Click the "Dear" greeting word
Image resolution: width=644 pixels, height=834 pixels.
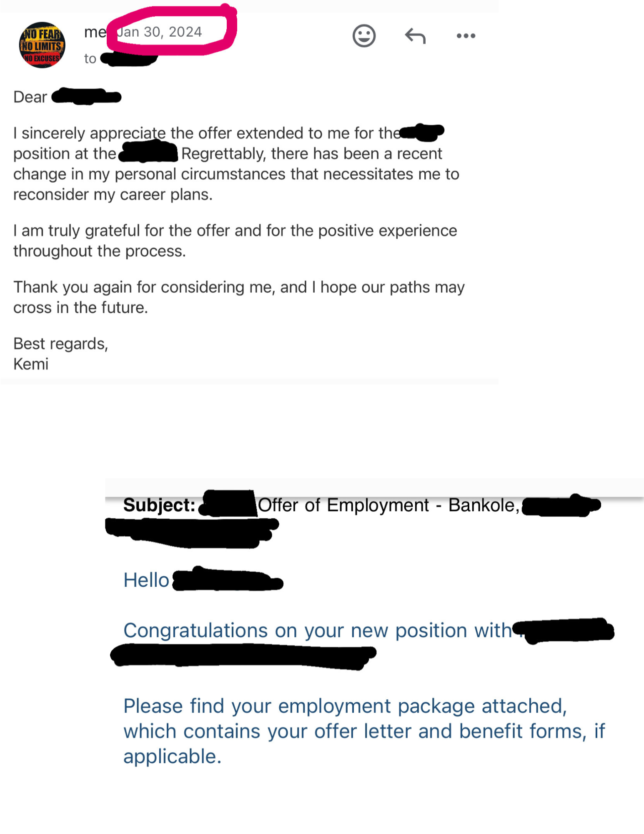30,97
